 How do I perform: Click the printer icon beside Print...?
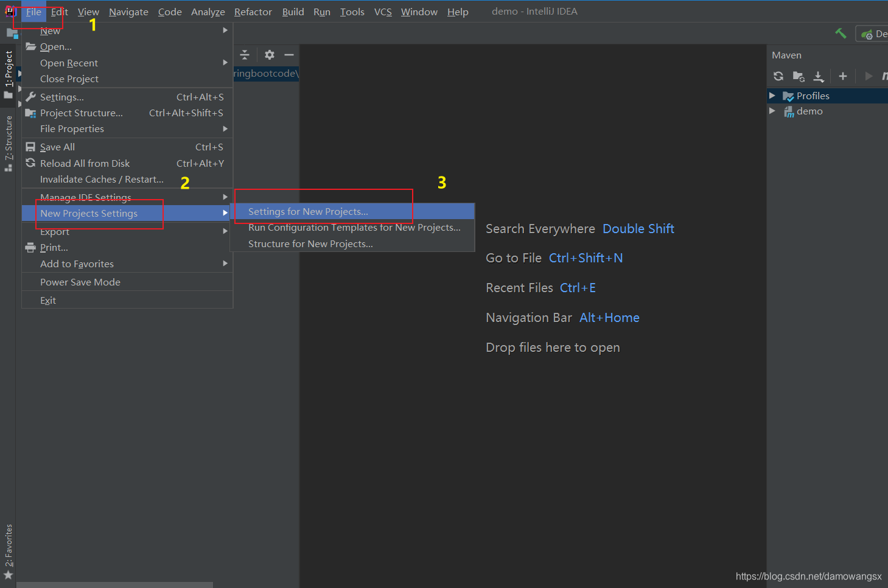pyautogui.click(x=30, y=247)
